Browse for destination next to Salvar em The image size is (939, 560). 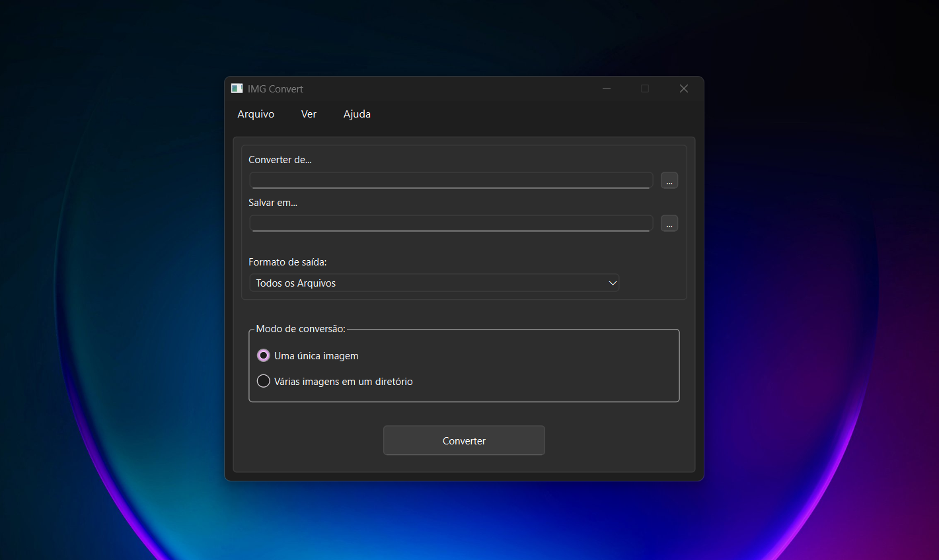[x=669, y=224]
